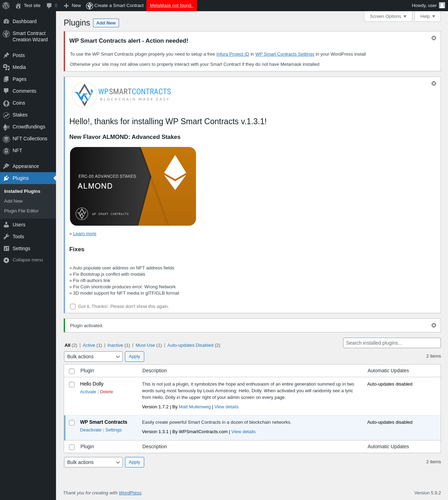448x500 pixels.
Task: Click top Apply button
Action: coord(134,357)
